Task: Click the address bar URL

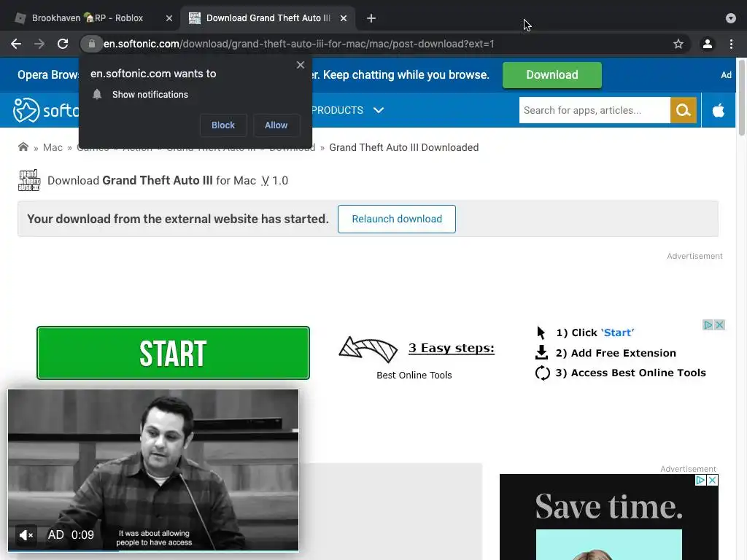Action: coord(298,44)
